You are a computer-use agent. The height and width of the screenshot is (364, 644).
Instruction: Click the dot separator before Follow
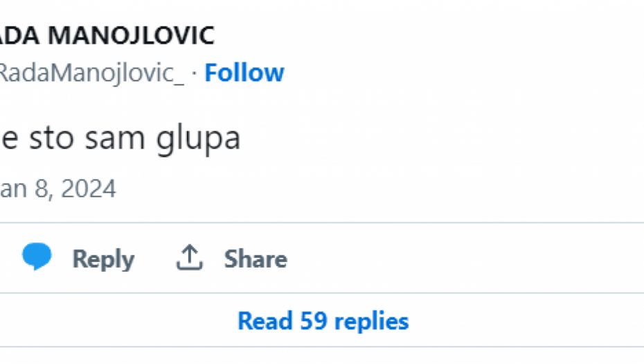click(195, 73)
